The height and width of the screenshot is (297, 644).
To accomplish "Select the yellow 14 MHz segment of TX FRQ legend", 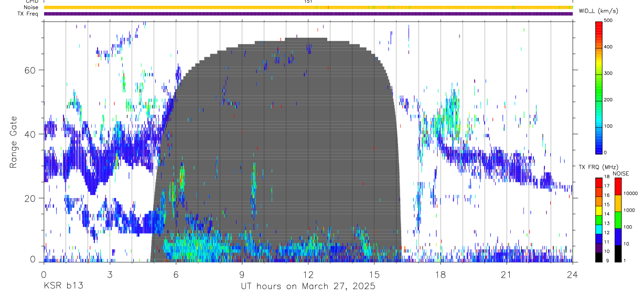I will (x=599, y=211).
